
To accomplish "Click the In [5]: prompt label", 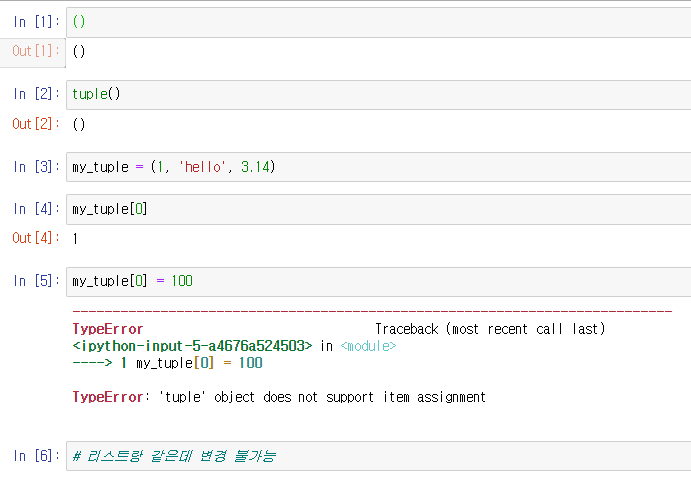I will (x=36, y=281).
